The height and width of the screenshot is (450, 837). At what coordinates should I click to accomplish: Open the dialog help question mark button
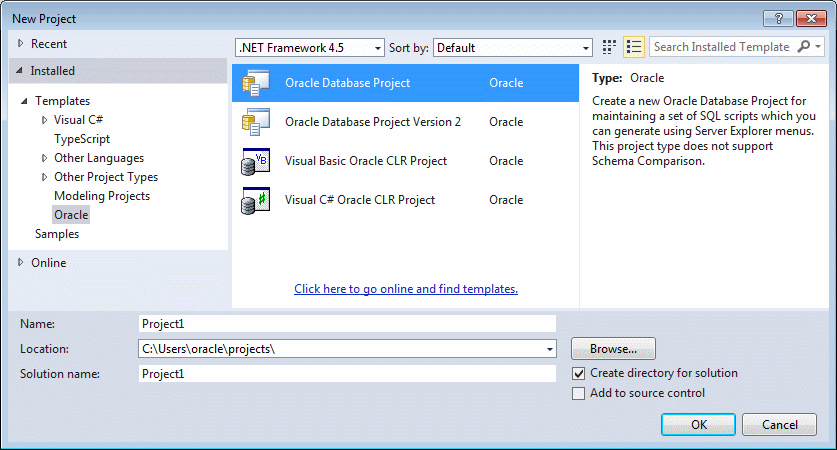(778, 19)
